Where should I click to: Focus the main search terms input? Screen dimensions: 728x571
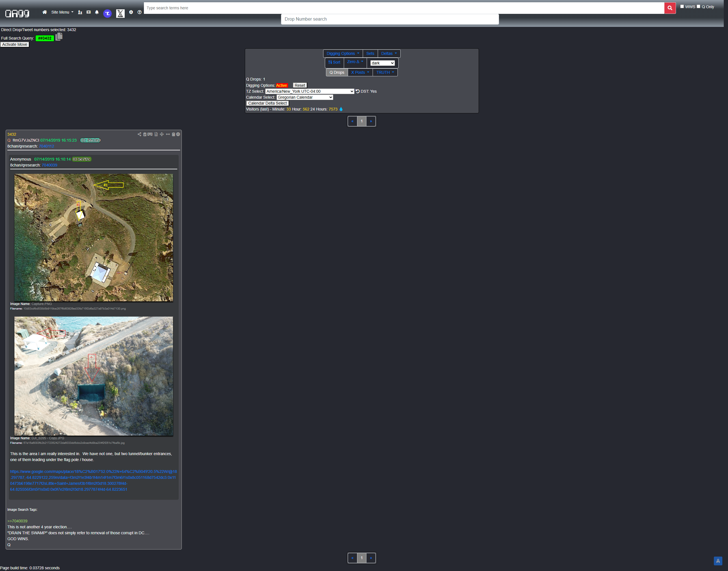[x=404, y=8]
